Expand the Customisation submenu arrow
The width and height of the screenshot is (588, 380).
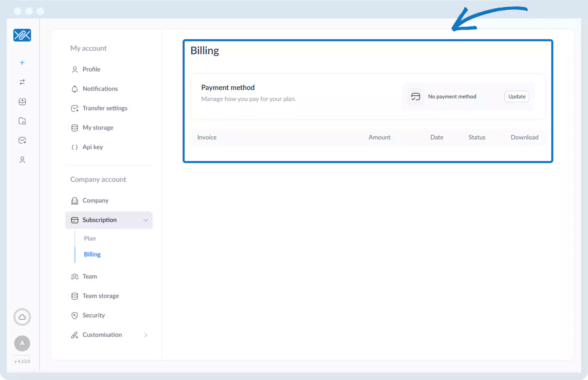coord(146,335)
